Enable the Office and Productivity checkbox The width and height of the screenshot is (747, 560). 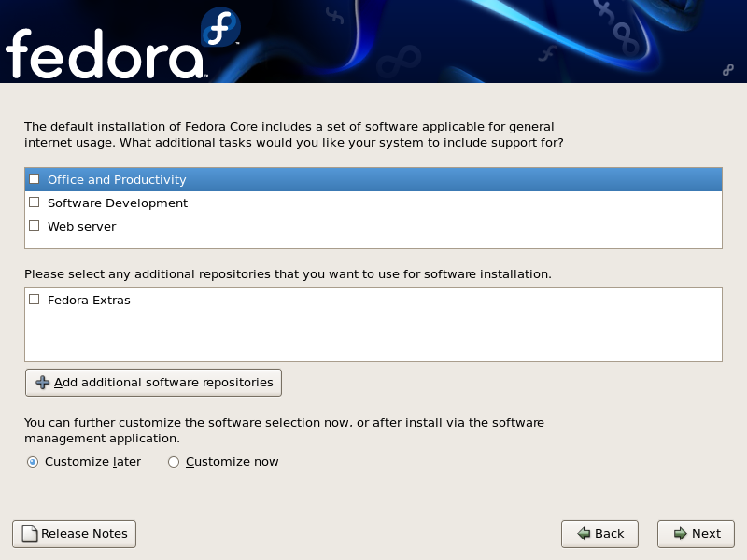pyautogui.click(x=35, y=179)
